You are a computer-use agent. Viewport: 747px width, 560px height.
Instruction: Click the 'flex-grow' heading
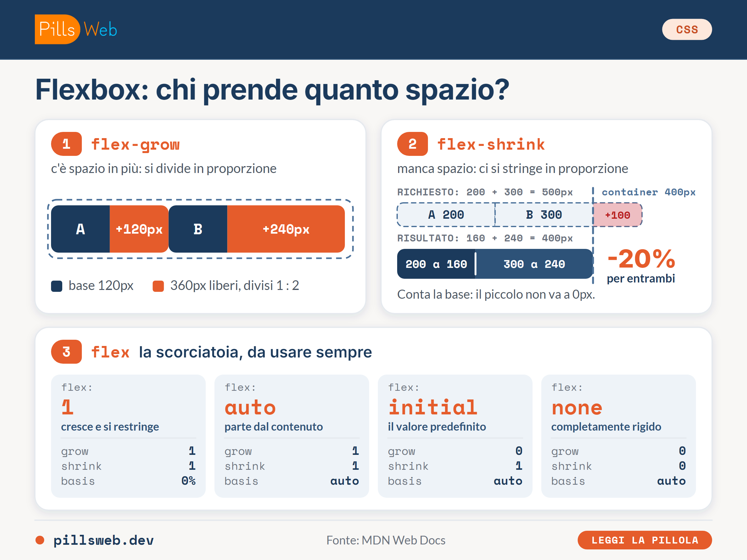135,144
